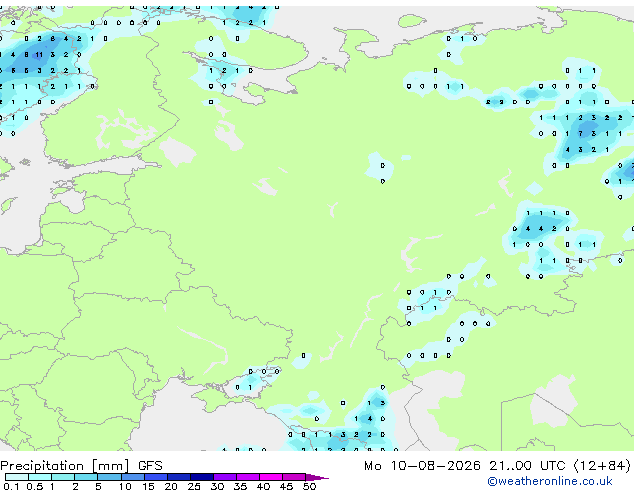634x490 pixels.
Task: Click the 10–15 mm legend swatch
Action: pos(133,477)
